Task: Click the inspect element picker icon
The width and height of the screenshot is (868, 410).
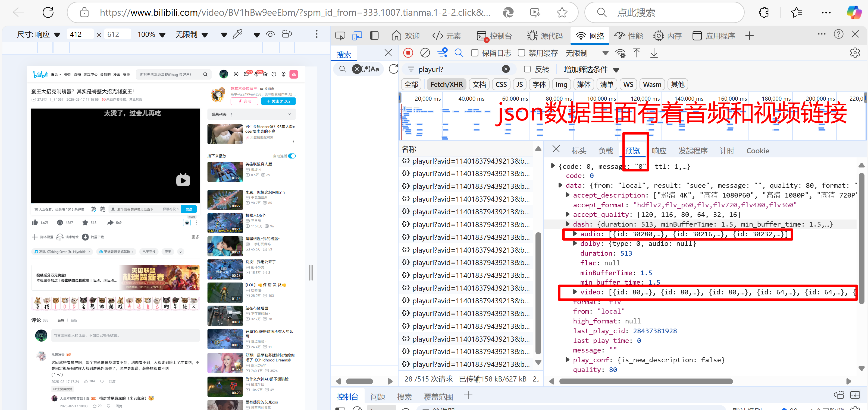Action: [x=340, y=36]
